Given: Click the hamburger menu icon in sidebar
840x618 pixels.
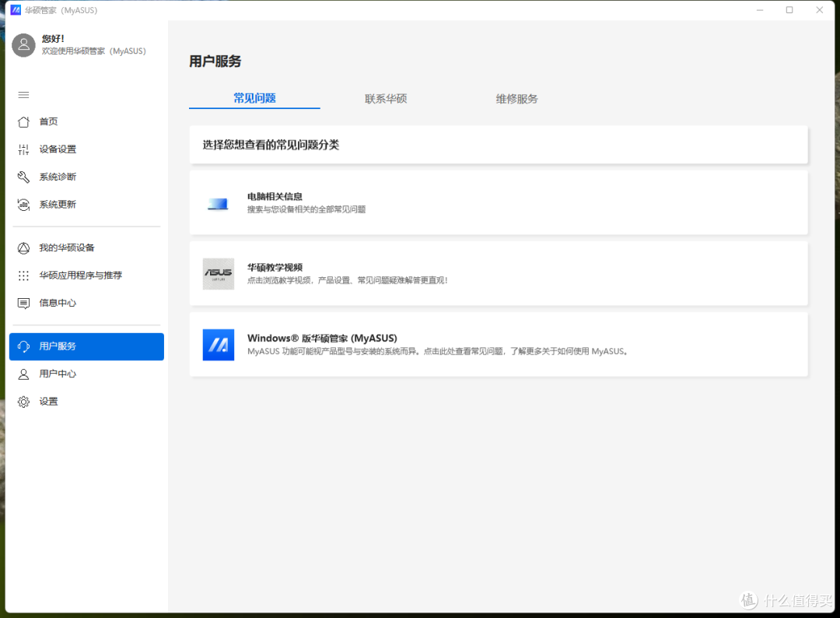Looking at the screenshot, I should click(x=23, y=95).
